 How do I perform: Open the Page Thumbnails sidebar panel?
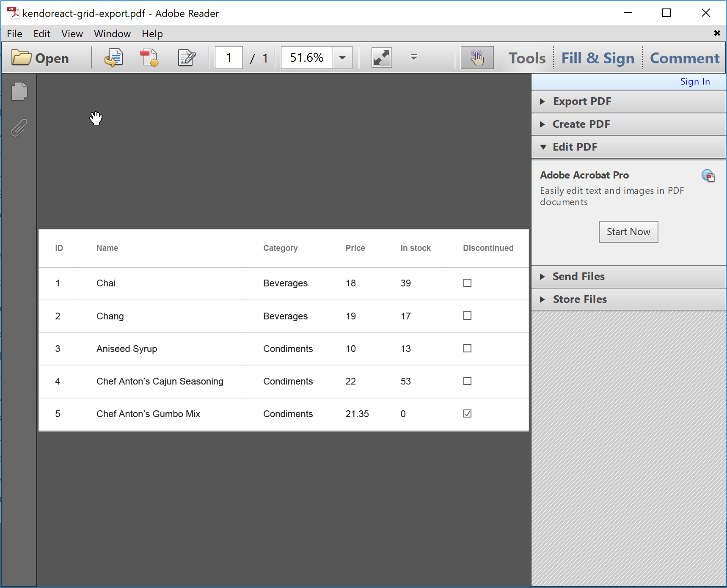(19, 91)
